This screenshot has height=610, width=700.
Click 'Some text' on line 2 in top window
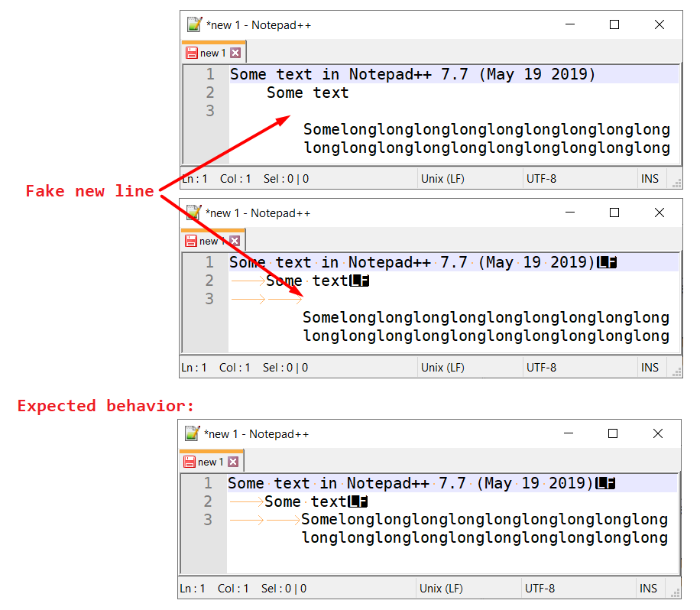pyautogui.click(x=308, y=92)
